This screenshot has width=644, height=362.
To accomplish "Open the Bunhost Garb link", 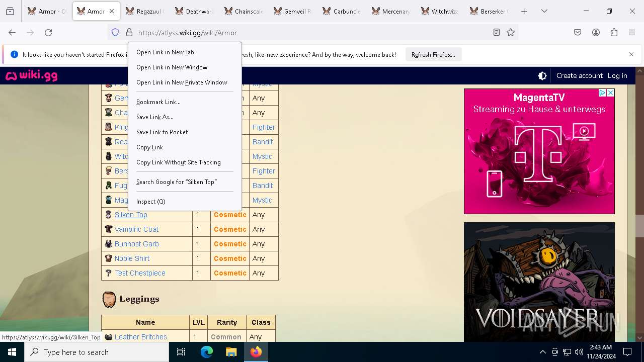I will (x=136, y=244).
